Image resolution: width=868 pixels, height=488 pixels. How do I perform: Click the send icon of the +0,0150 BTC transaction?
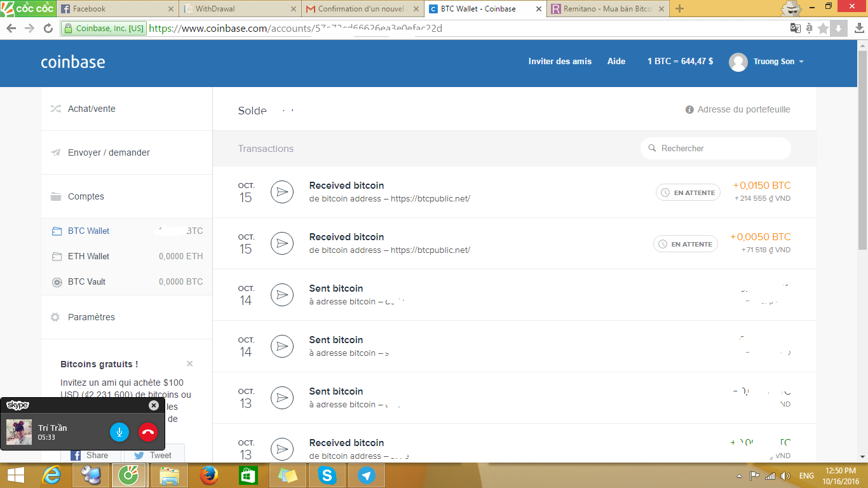(x=281, y=192)
